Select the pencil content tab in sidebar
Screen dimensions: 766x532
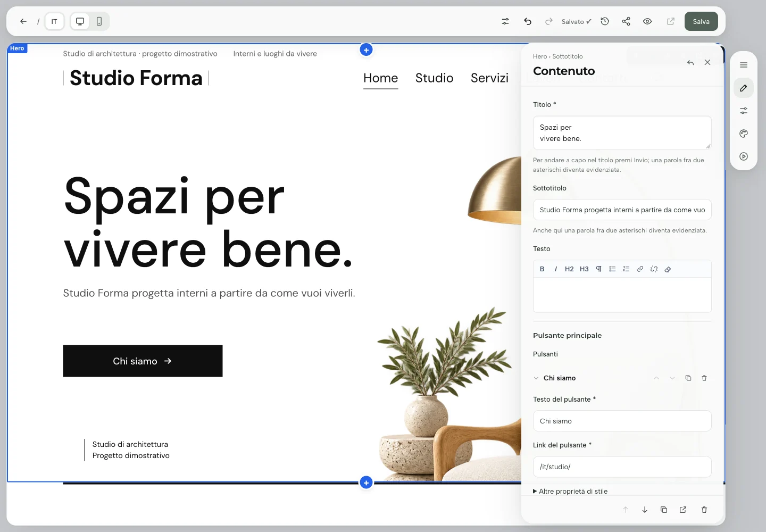coord(744,88)
